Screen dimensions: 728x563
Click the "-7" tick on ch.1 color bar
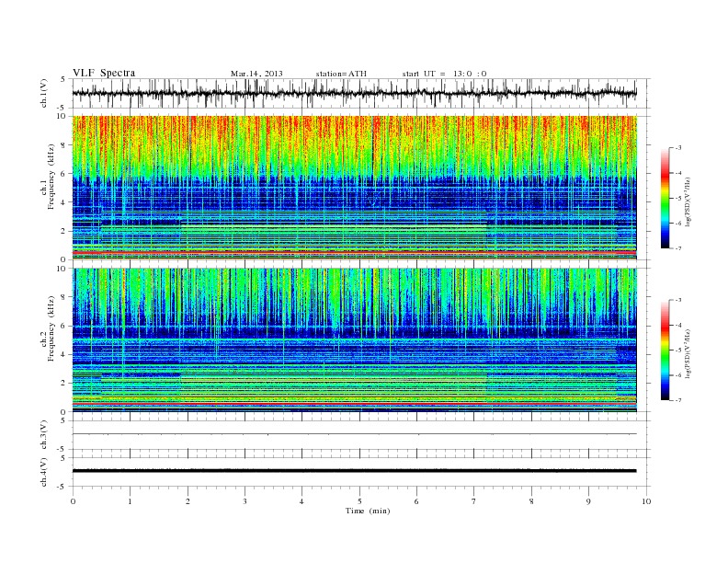point(678,248)
